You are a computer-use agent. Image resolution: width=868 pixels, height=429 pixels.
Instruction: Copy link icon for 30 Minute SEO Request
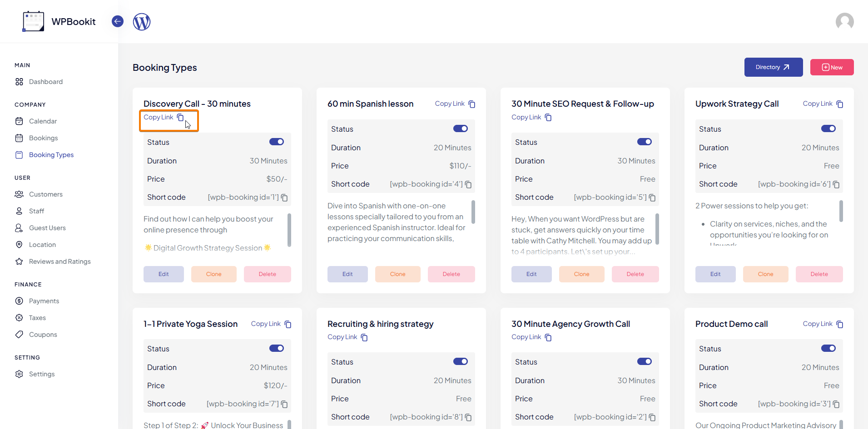548,117
